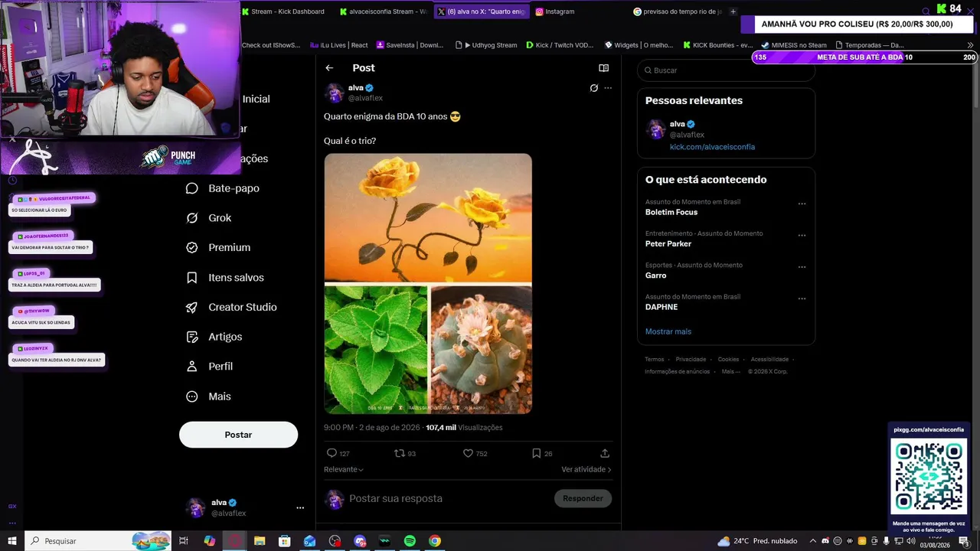Click the Postar button
Image resolution: width=980 pixels, height=551 pixels.
pos(238,435)
